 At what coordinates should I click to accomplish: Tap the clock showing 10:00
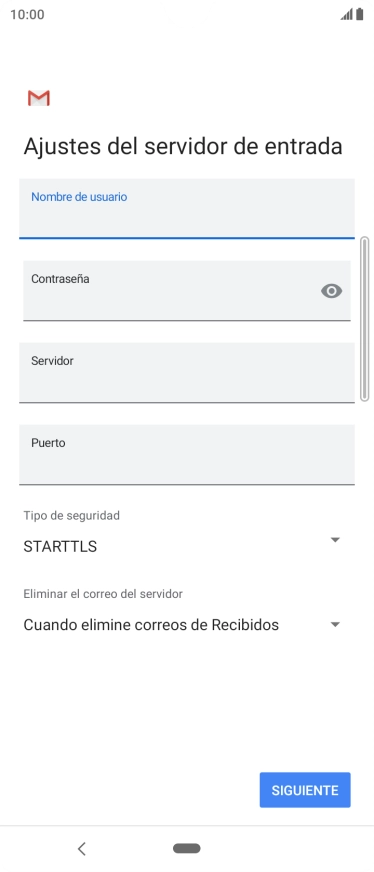point(27,14)
